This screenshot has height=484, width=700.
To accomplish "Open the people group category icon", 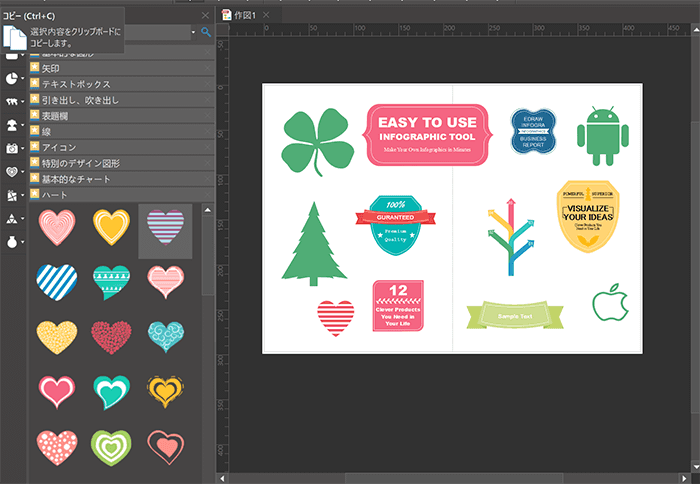I will [x=12, y=102].
